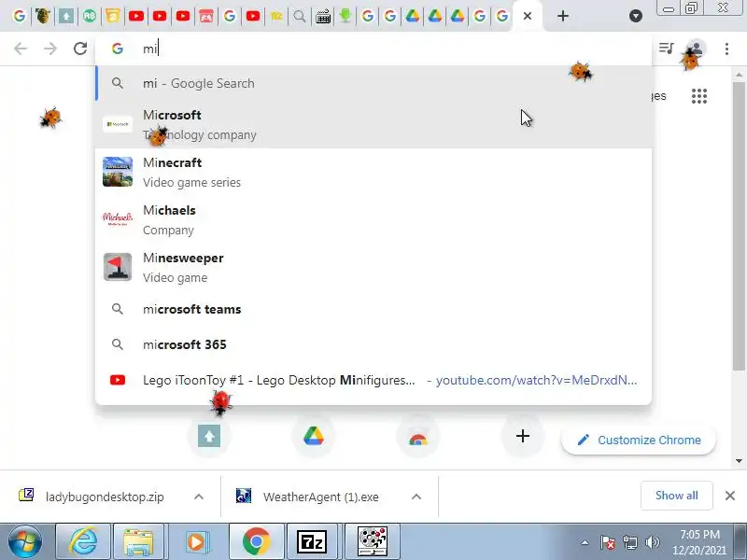Switch to the keyboard-icon tab
The width and height of the screenshot is (747, 560).
coord(323,16)
